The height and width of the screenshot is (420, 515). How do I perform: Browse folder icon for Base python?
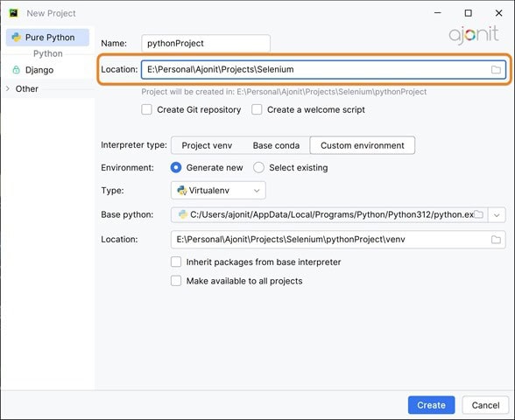tap(479, 214)
